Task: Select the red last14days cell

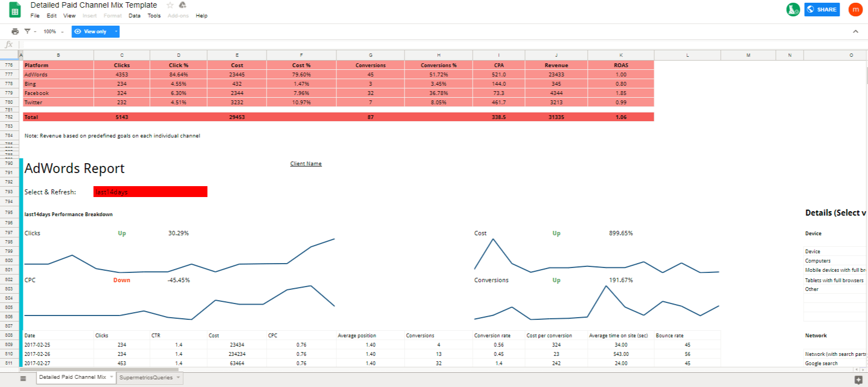Action: pos(150,192)
